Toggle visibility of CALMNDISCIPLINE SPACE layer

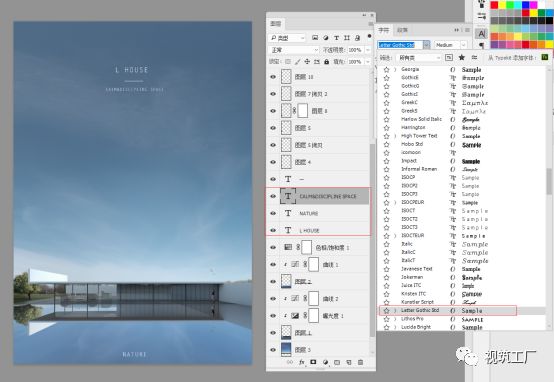click(x=273, y=196)
